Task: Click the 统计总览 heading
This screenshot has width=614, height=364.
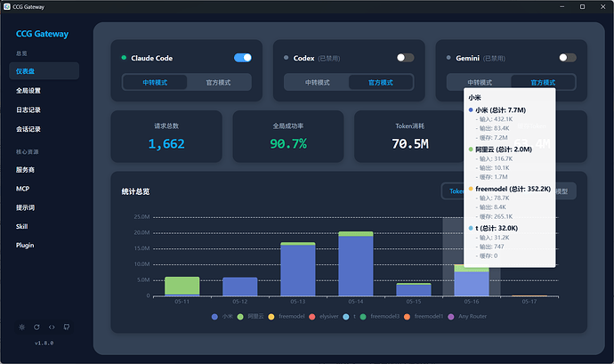Action: coord(135,191)
